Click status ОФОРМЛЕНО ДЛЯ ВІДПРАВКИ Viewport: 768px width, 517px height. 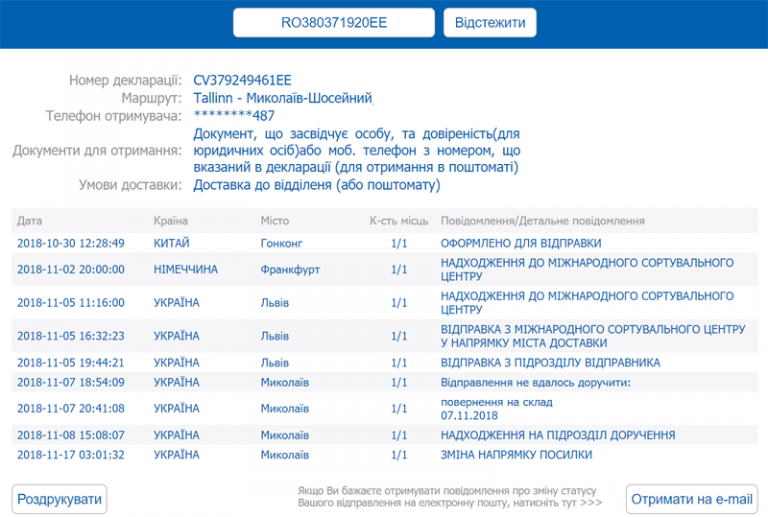point(521,243)
